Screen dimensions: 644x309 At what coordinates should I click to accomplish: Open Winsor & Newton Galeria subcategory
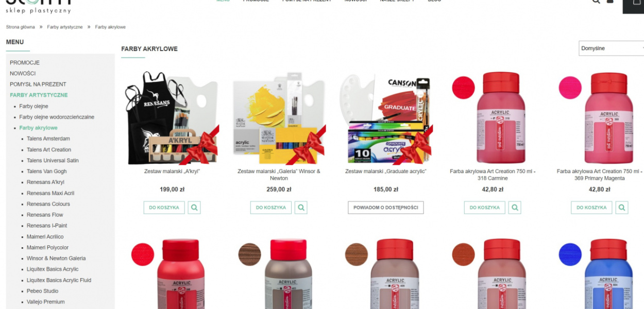(56, 259)
